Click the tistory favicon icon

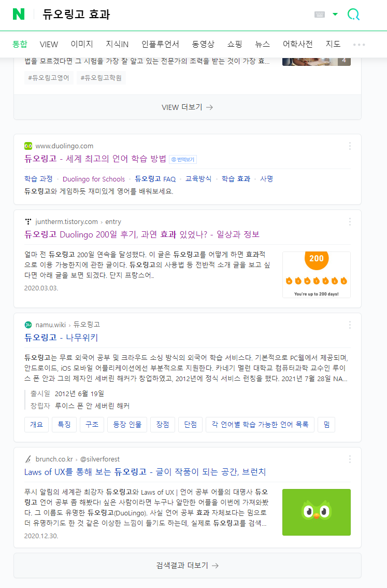(28, 221)
